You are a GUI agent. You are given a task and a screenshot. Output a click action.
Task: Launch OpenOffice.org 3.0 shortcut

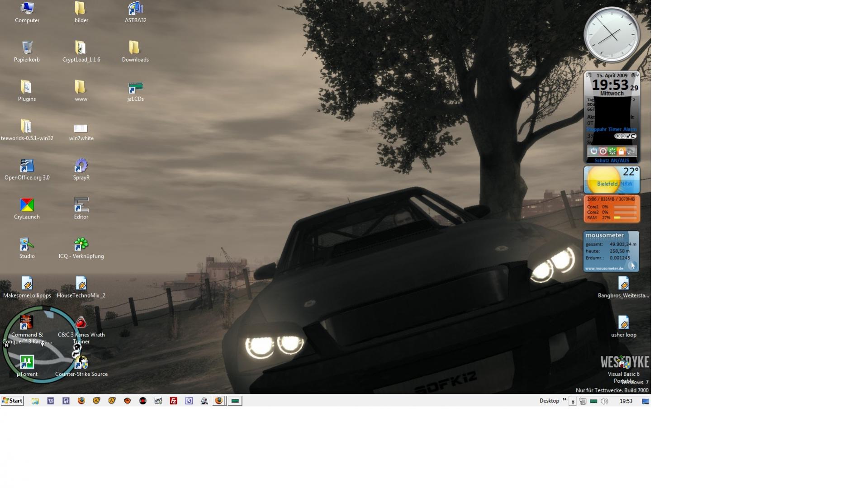pos(27,169)
